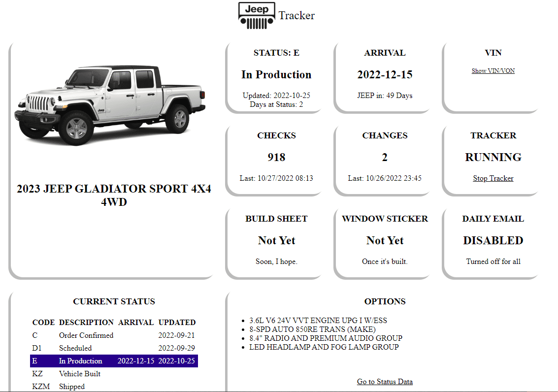The height and width of the screenshot is (392, 558).
Task: Click the ARRIVAL column header in table
Action: pyautogui.click(x=136, y=322)
